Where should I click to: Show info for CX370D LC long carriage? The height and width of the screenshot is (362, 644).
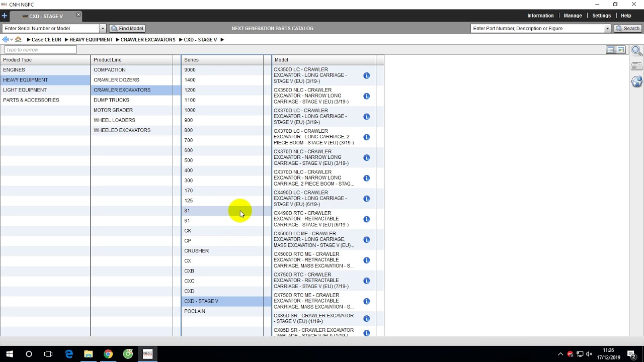366,117
